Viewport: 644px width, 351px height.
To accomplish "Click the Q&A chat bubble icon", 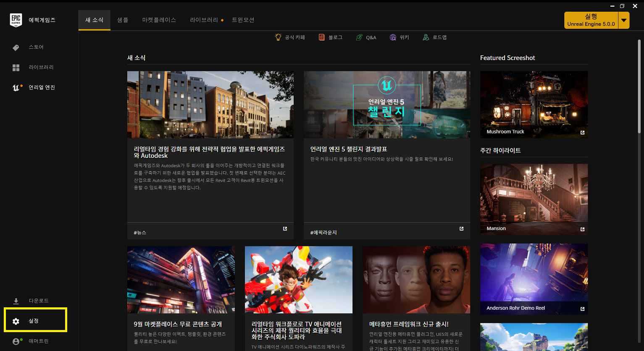I will click(x=359, y=37).
